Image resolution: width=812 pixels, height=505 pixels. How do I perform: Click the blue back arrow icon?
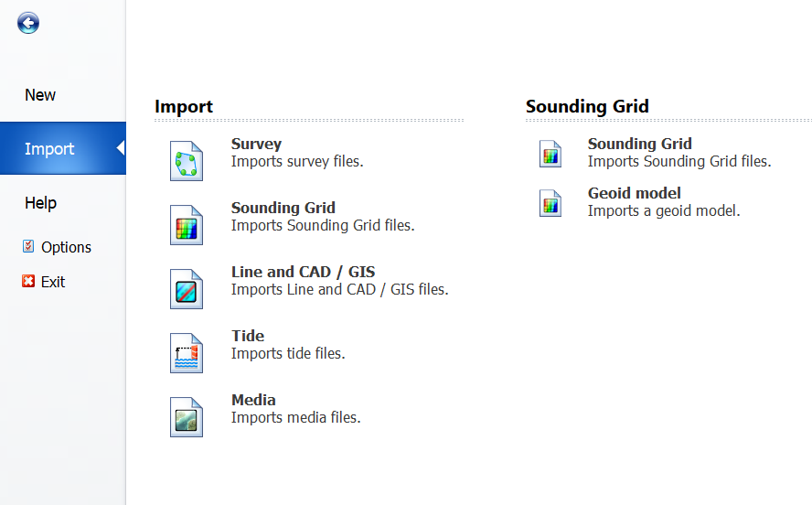pos(28,23)
